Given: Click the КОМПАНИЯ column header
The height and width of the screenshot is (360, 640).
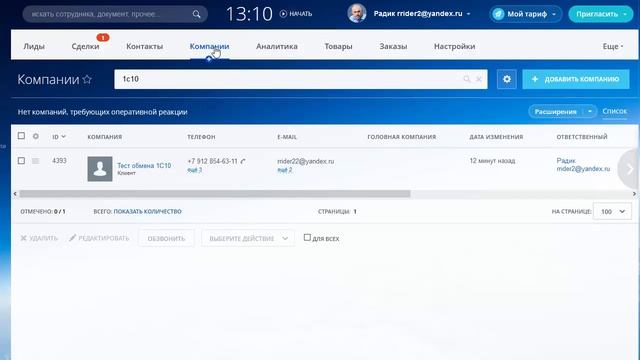Looking at the screenshot, I should 104,137.
